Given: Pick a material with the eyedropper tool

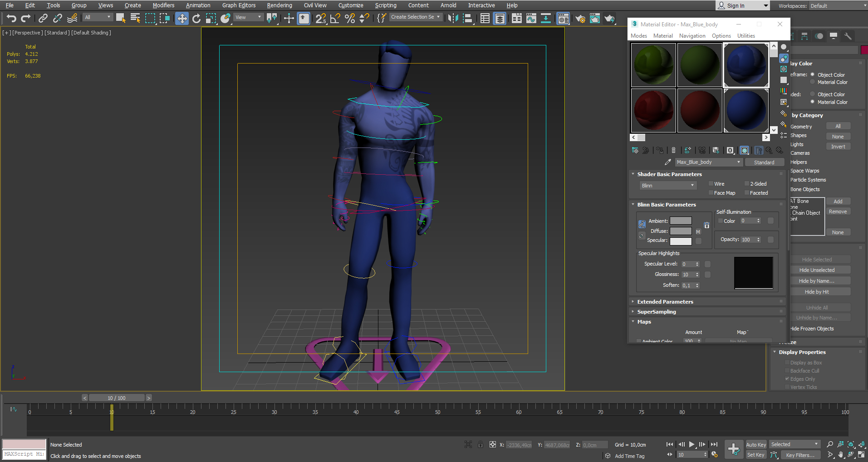Looking at the screenshot, I should 667,162.
